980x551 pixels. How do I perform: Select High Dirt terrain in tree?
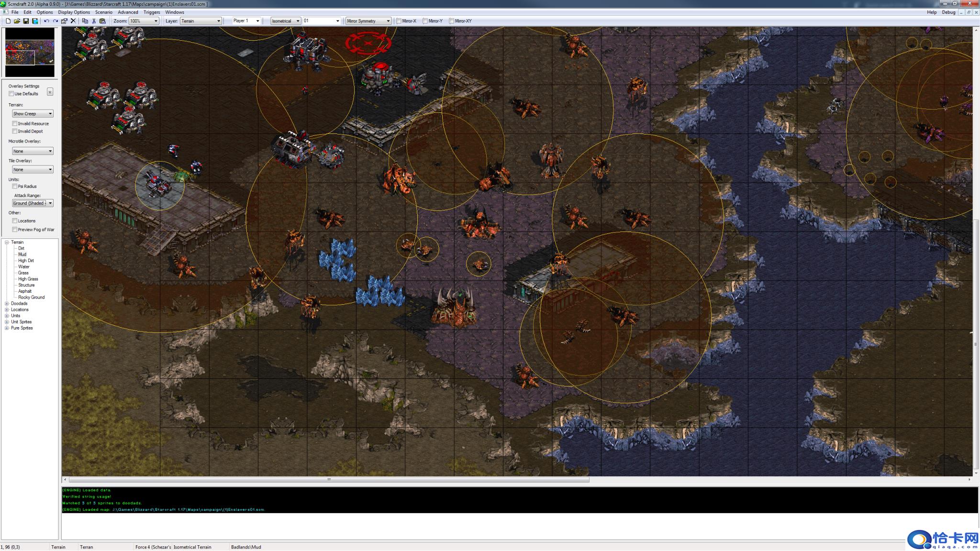(26, 261)
